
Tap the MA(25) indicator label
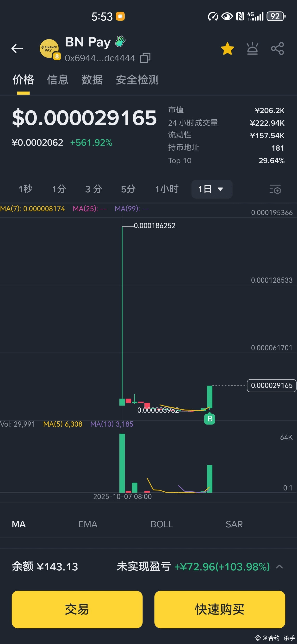pyautogui.click(x=90, y=209)
